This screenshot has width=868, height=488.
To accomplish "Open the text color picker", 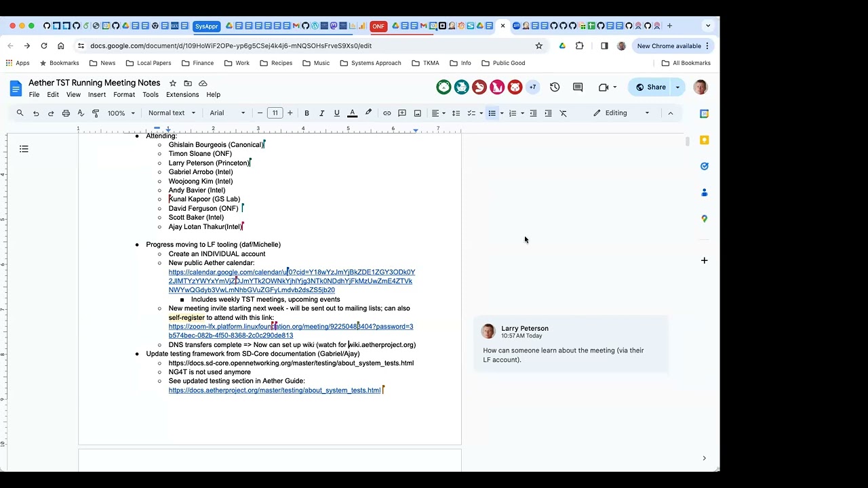I will (352, 113).
